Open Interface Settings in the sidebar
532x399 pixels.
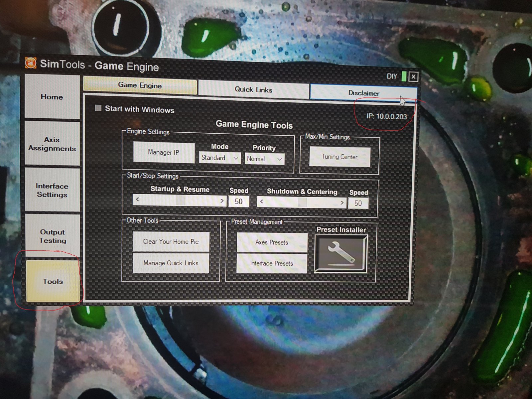tap(52, 190)
